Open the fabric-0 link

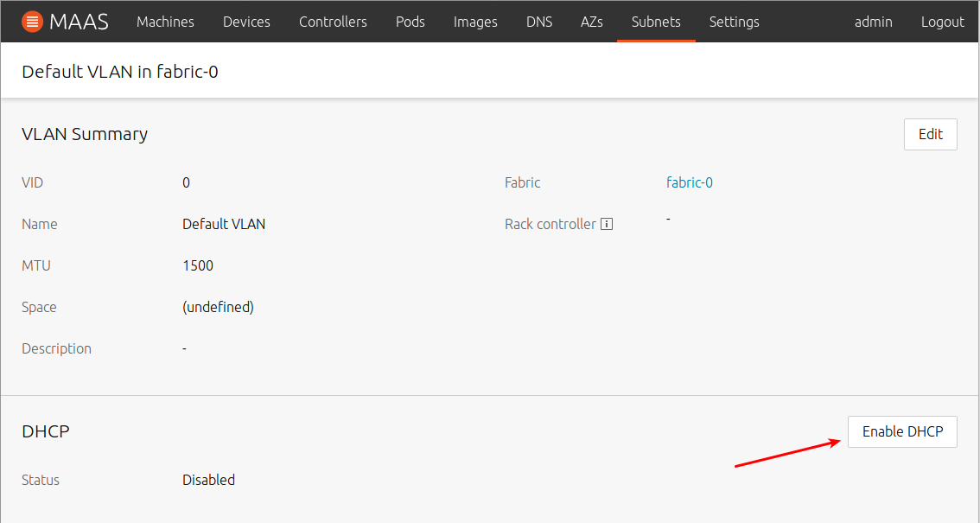(689, 182)
